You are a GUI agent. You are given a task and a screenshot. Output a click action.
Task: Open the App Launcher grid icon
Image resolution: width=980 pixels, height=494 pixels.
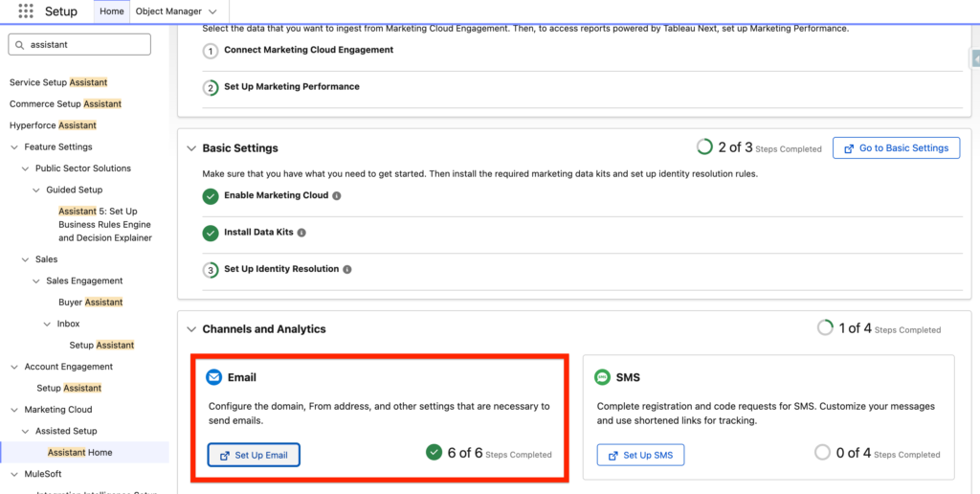[x=26, y=11]
